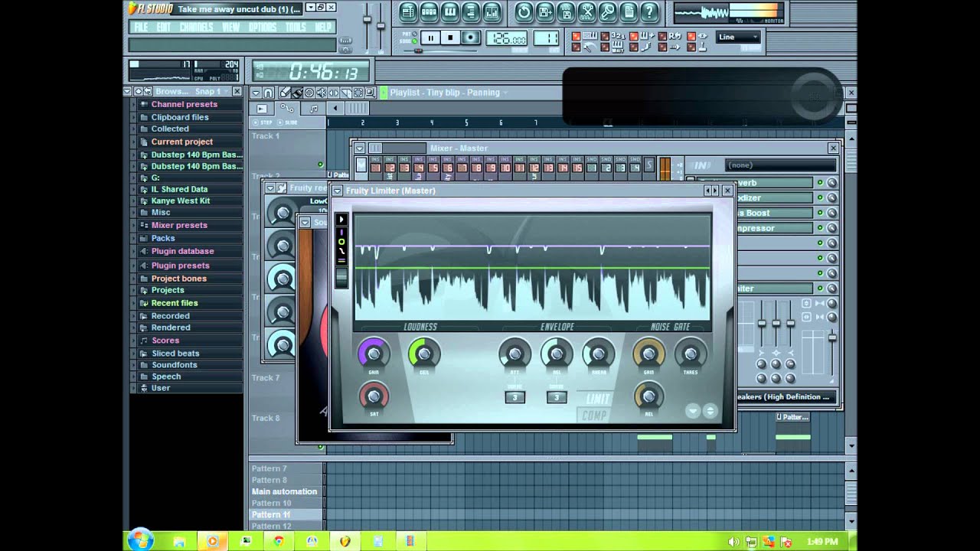Open the Mixer window menu arrow
This screenshot has width=980, height=551.
(360, 148)
